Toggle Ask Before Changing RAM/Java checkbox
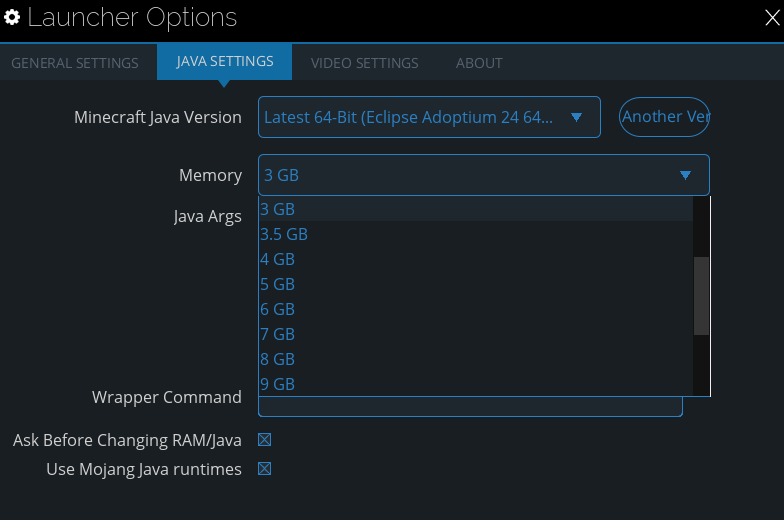This screenshot has width=784, height=520. pos(265,440)
